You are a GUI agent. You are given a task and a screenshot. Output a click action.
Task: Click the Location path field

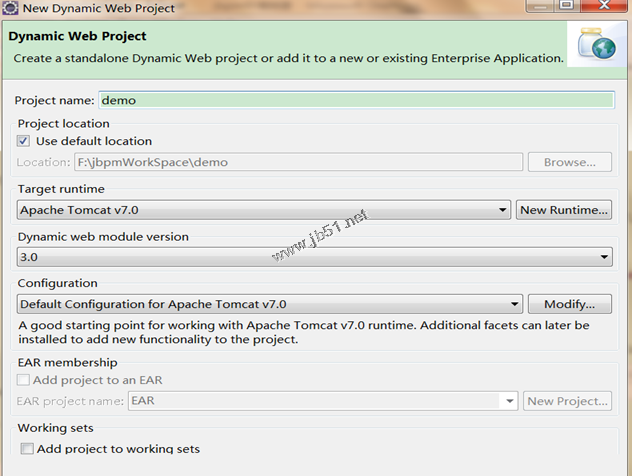298,162
